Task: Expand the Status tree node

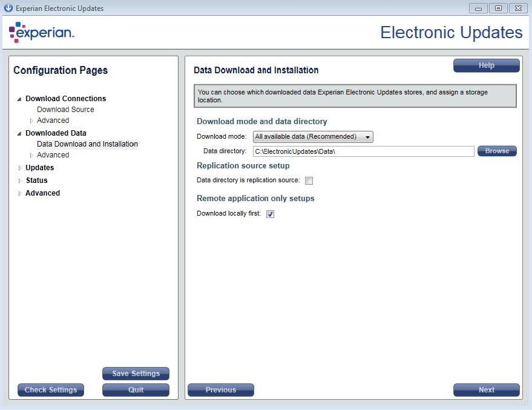Action: coord(19,180)
